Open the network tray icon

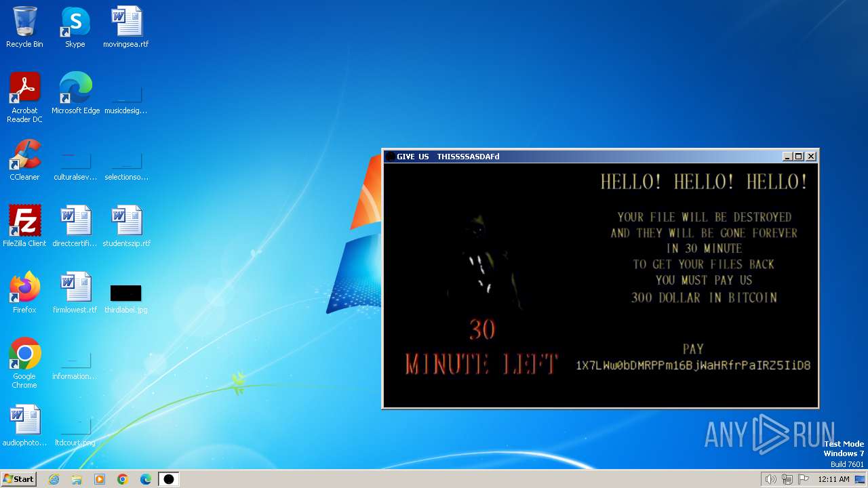pos(787,479)
